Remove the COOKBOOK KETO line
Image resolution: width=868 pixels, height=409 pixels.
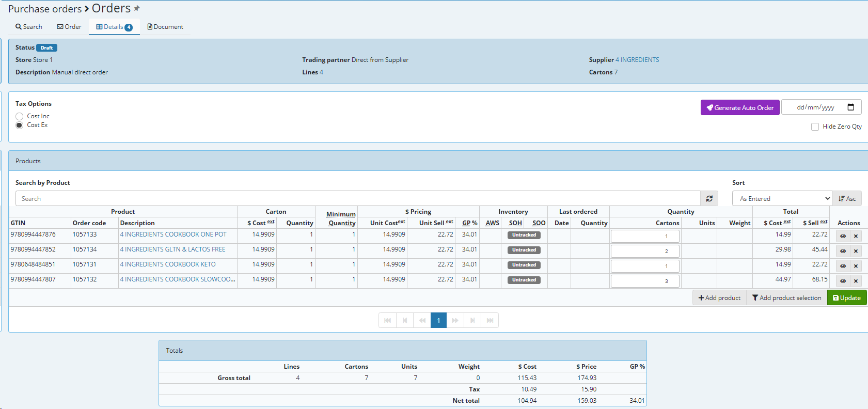coord(856,266)
